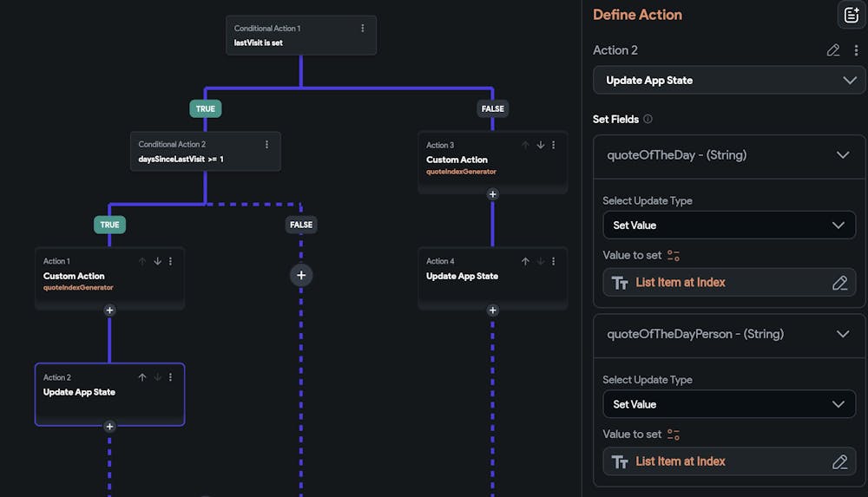The height and width of the screenshot is (497, 868).
Task: Collapse the quoteOfTheDayPerson field section
Action: 842,334
